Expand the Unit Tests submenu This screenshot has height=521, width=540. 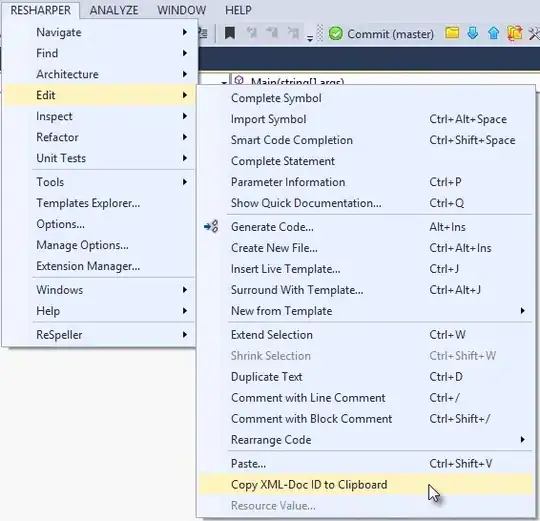point(100,158)
